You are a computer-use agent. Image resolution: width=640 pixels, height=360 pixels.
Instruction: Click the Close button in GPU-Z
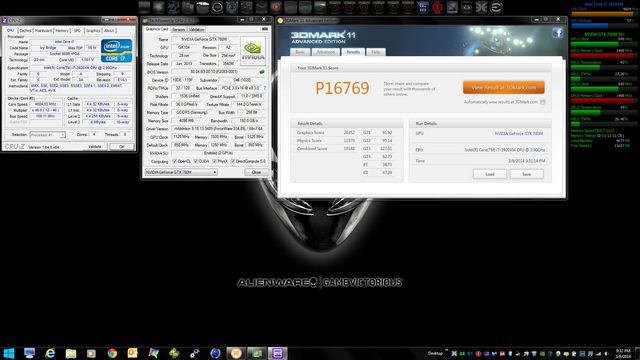[256, 172]
